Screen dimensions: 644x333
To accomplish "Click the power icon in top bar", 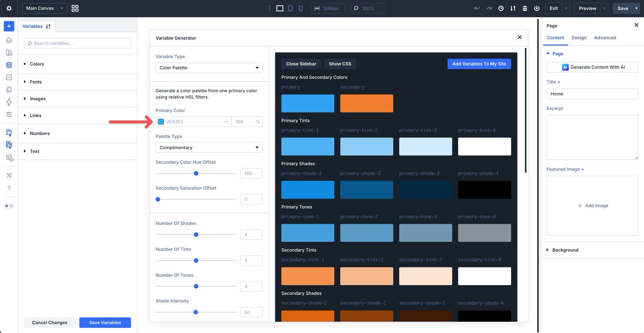I will pos(537,8).
